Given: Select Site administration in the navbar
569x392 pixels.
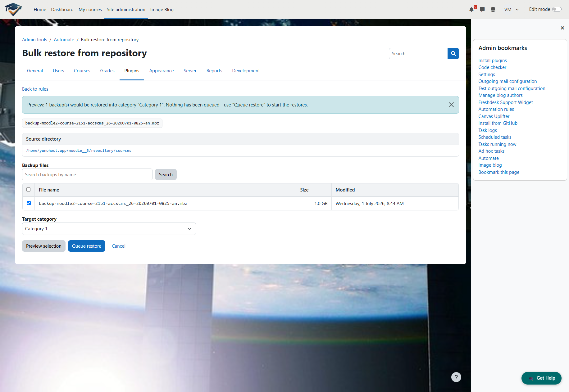Looking at the screenshot, I should point(126,9).
